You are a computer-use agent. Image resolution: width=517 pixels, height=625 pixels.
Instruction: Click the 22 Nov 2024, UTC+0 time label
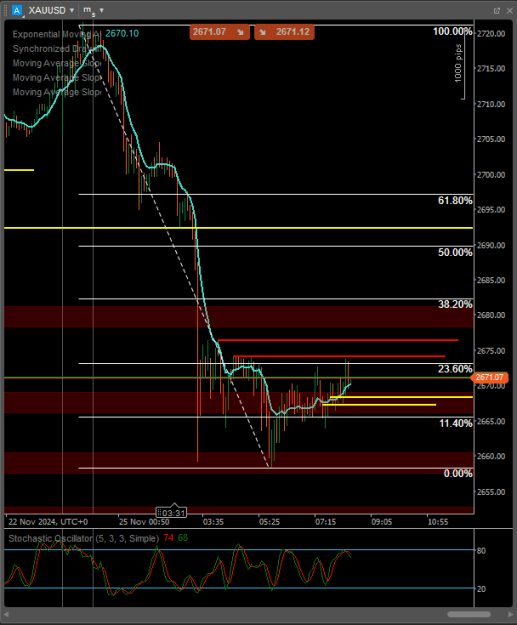48,522
